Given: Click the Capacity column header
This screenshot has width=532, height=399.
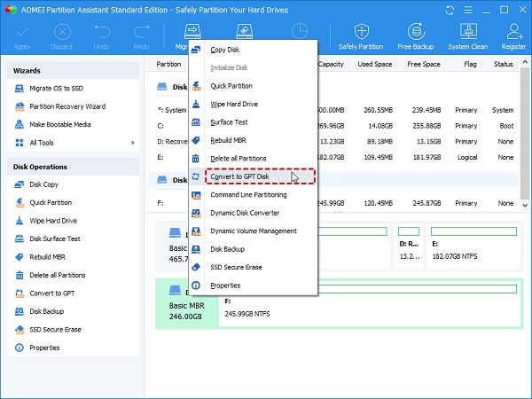Looking at the screenshot, I should (331, 64).
